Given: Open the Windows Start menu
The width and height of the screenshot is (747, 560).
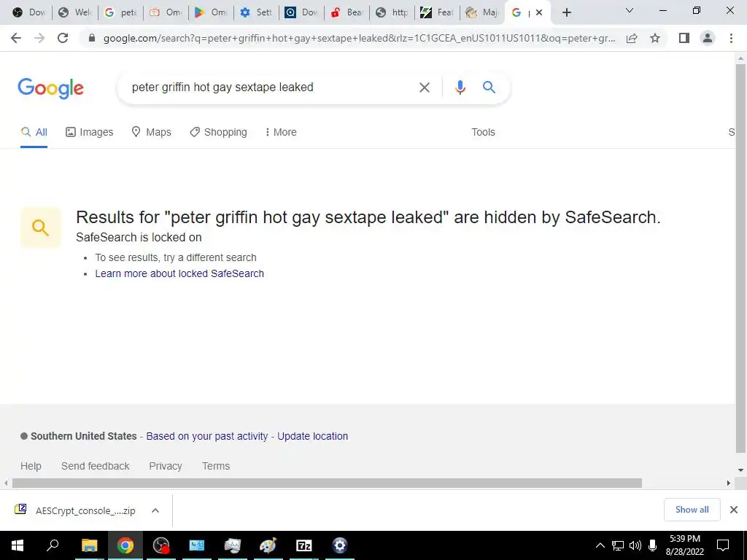Looking at the screenshot, I should pos(18,545).
